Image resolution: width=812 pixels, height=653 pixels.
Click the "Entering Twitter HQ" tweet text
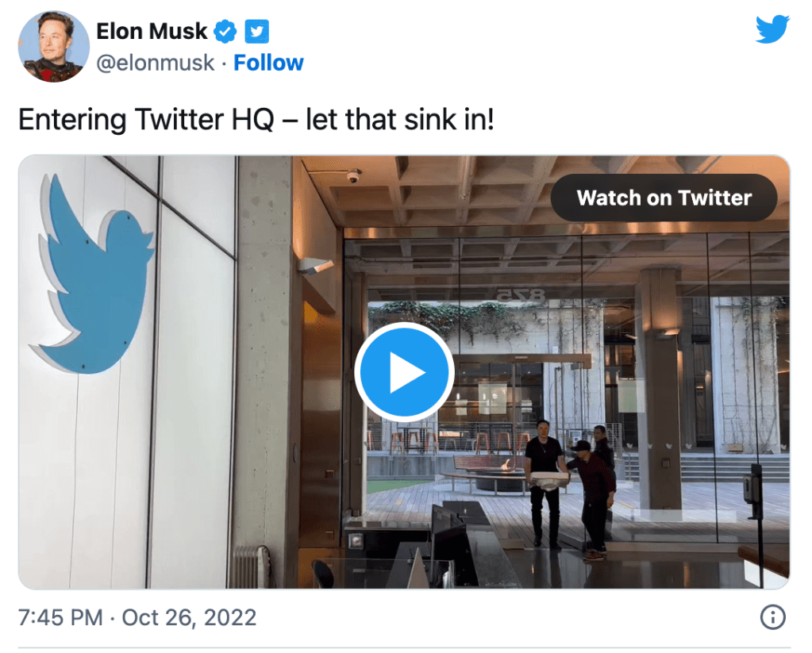coord(256,120)
